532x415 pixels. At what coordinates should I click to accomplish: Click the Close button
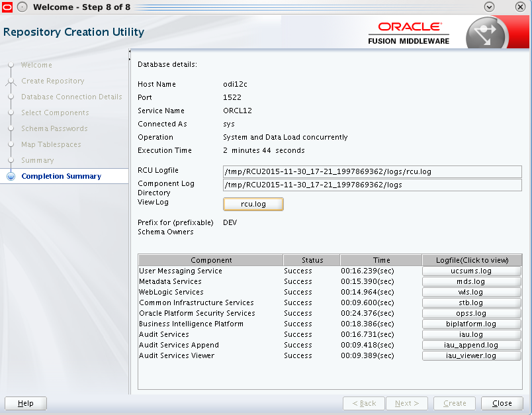point(502,403)
